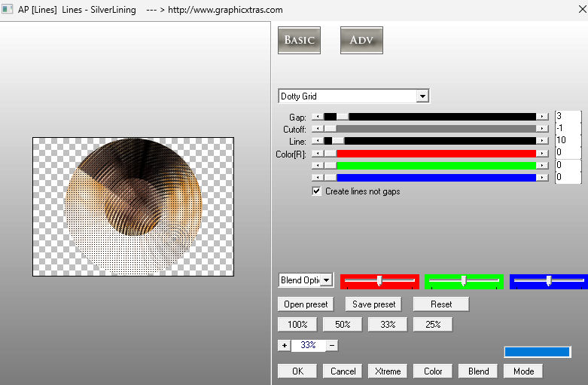Click the Gap value input field
The height and width of the screenshot is (385, 588).
coord(567,117)
